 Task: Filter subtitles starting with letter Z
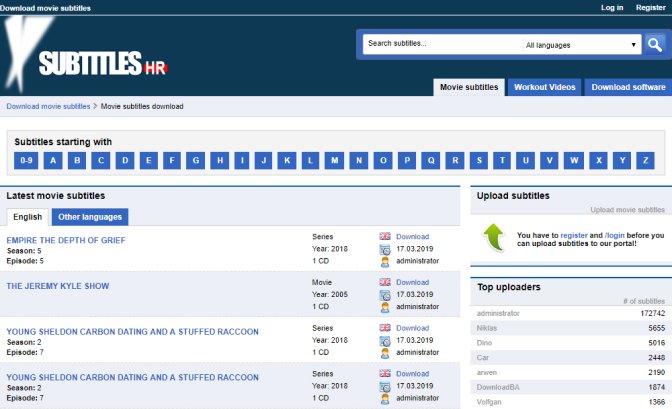645,160
